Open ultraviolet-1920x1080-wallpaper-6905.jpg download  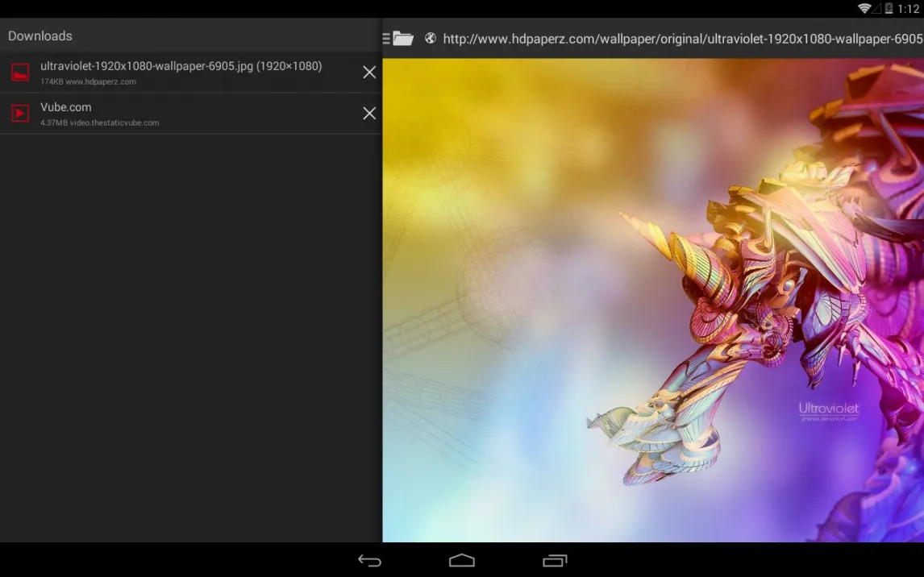point(181,66)
